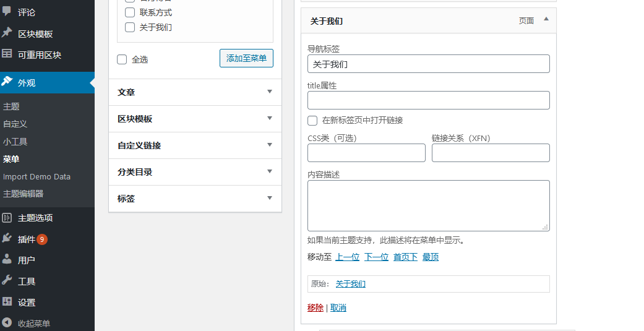
Task: Click the 评论 comment bubble icon
Action: click(7, 11)
